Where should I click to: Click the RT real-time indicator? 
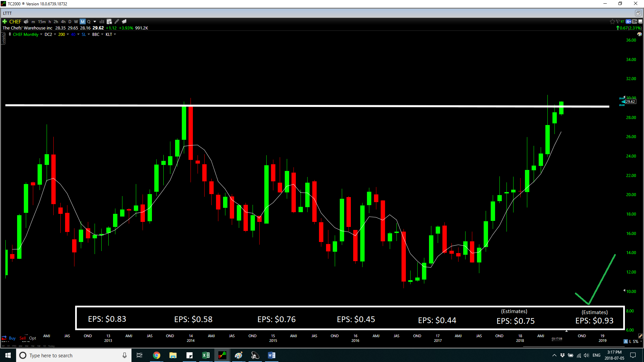(623, 21)
